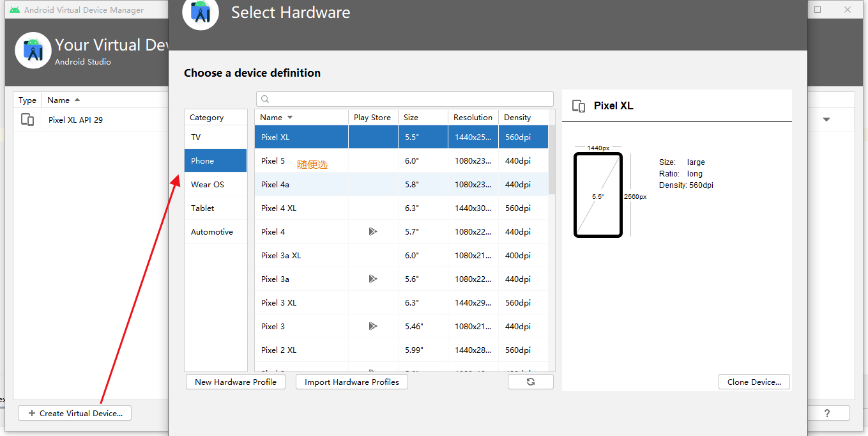Screen dimensions: 868x436
Task: Select the Pixel 4a device row
Action: [401, 184]
